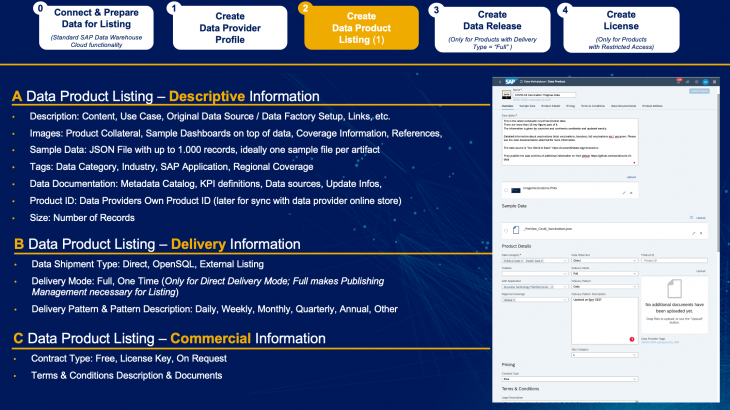This screenshot has height=410, width=730.
Task: Delete the Vaccinations image file entry
Action: coord(631,193)
